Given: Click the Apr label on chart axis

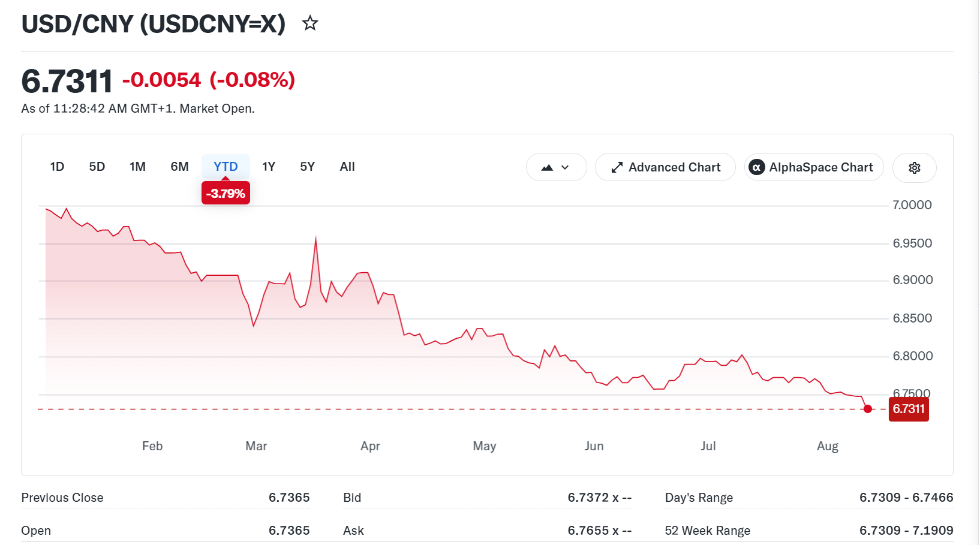Looking at the screenshot, I should [x=370, y=446].
